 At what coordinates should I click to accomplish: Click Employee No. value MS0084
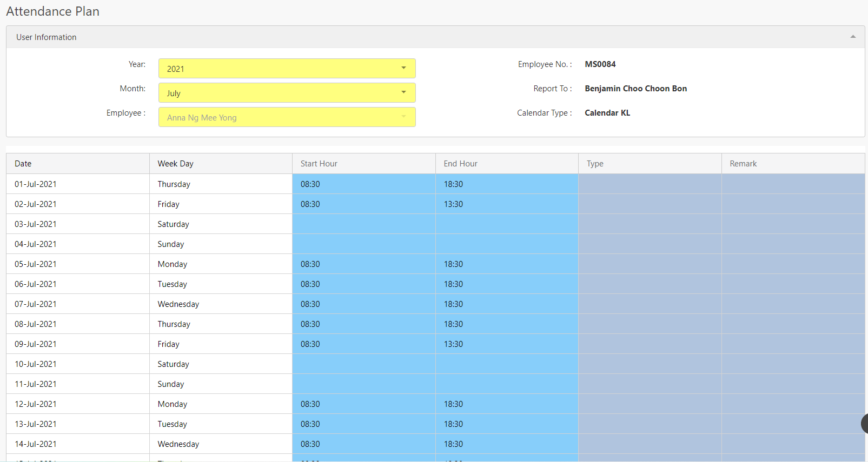click(600, 64)
